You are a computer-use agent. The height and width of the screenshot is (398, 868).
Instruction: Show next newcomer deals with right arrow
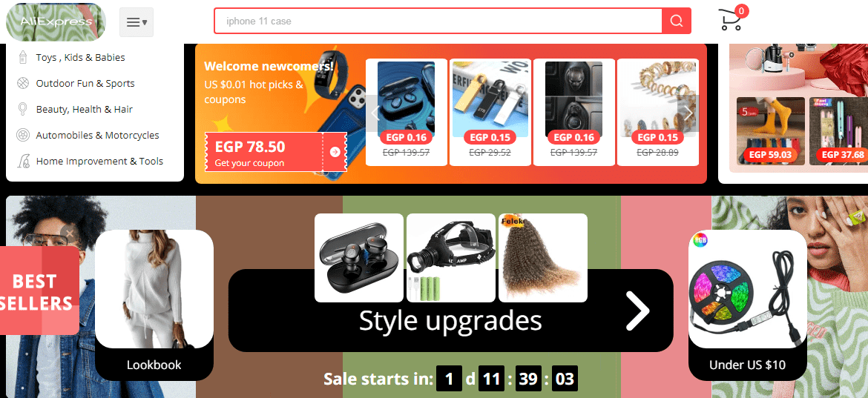[688, 114]
